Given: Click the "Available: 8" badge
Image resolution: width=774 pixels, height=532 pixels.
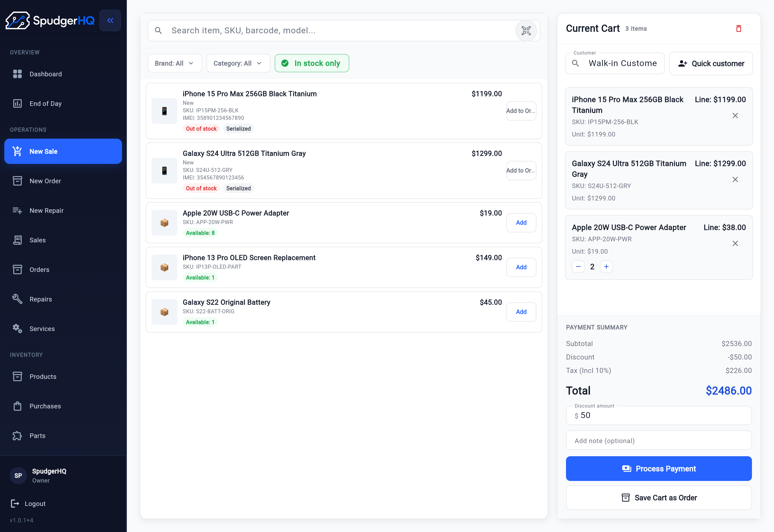Looking at the screenshot, I should coord(200,233).
